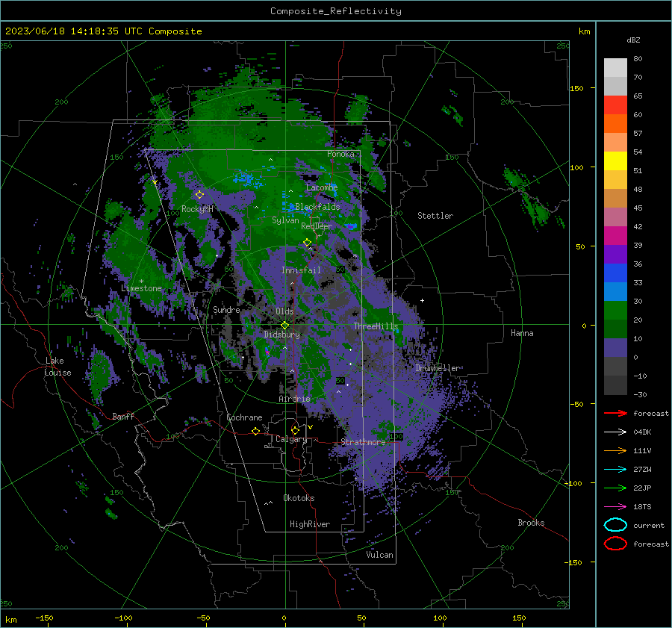This screenshot has height=628, width=672.
Task: Click the yellow diamond marker near RockyMH
Action: tap(199, 195)
